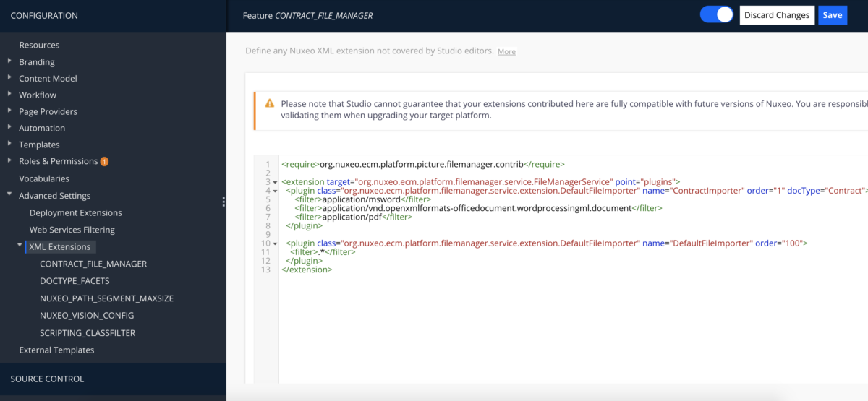Select Branding in the sidebar
The image size is (868, 401).
tap(37, 62)
